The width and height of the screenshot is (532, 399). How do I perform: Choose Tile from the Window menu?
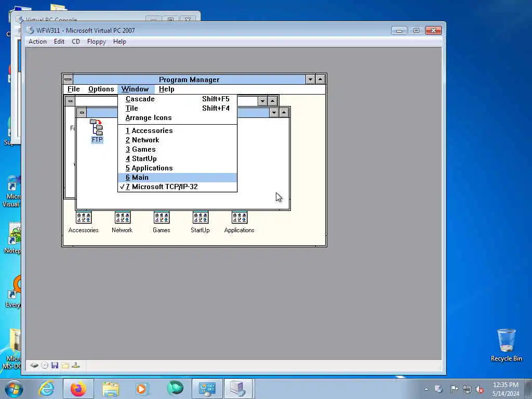178,108
